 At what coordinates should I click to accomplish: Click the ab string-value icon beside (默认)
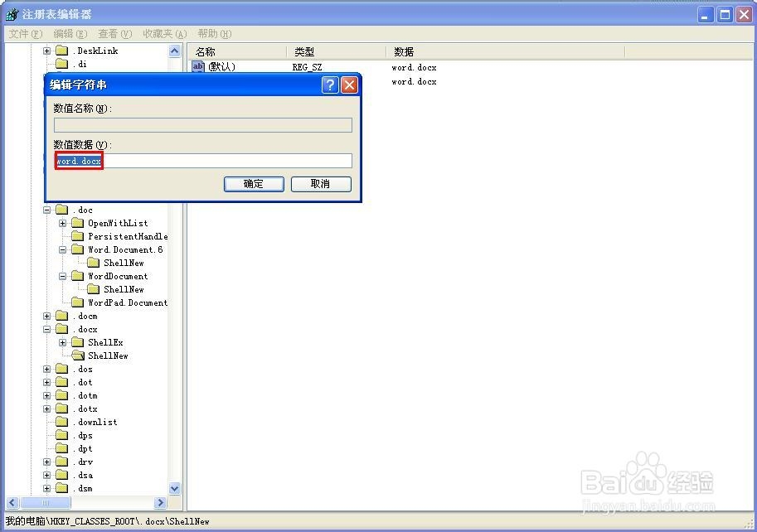click(x=197, y=67)
